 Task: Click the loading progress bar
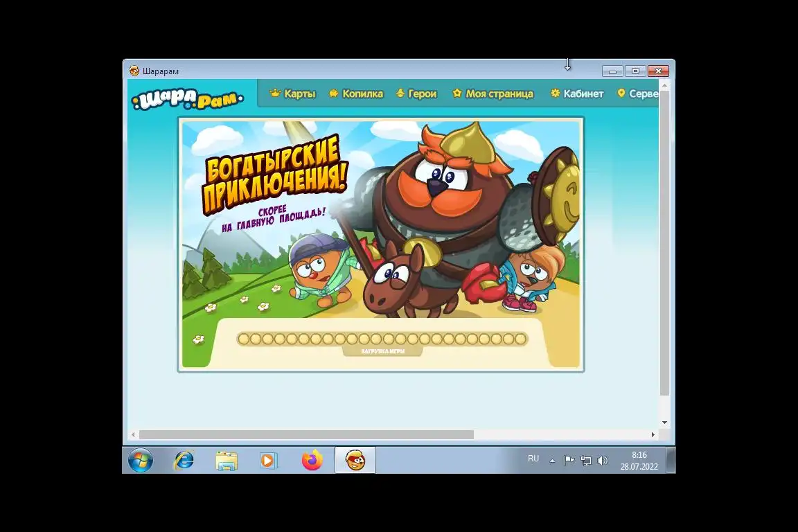click(x=382, y=339)
